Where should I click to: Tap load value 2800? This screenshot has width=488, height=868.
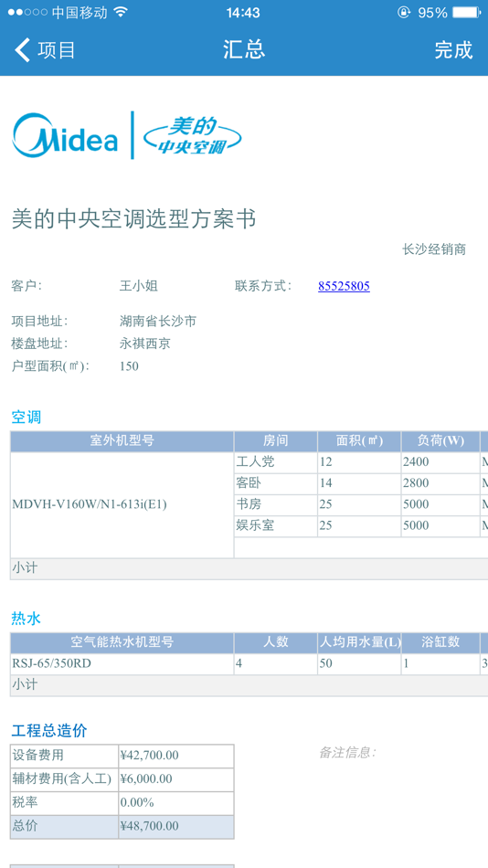coord(440,483)
